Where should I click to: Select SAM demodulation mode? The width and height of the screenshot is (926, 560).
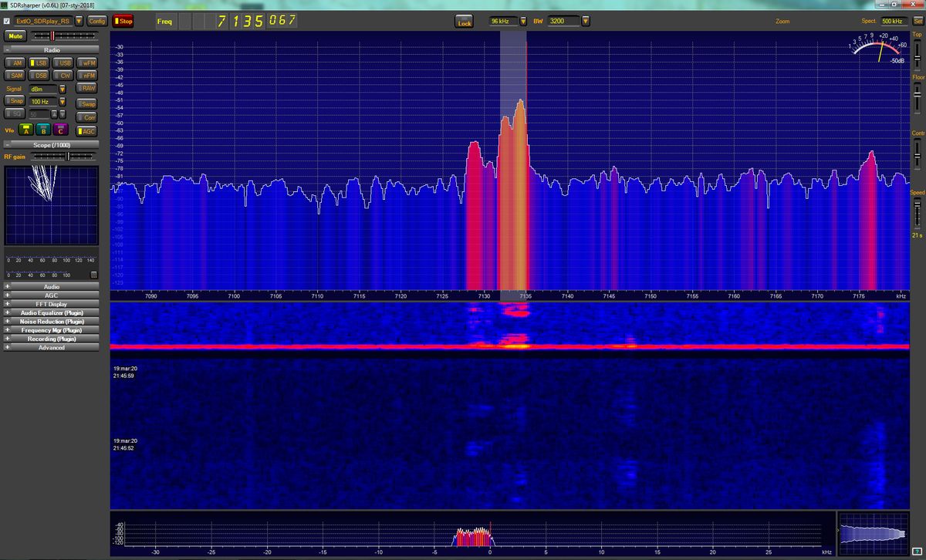(x=15, y=75)
